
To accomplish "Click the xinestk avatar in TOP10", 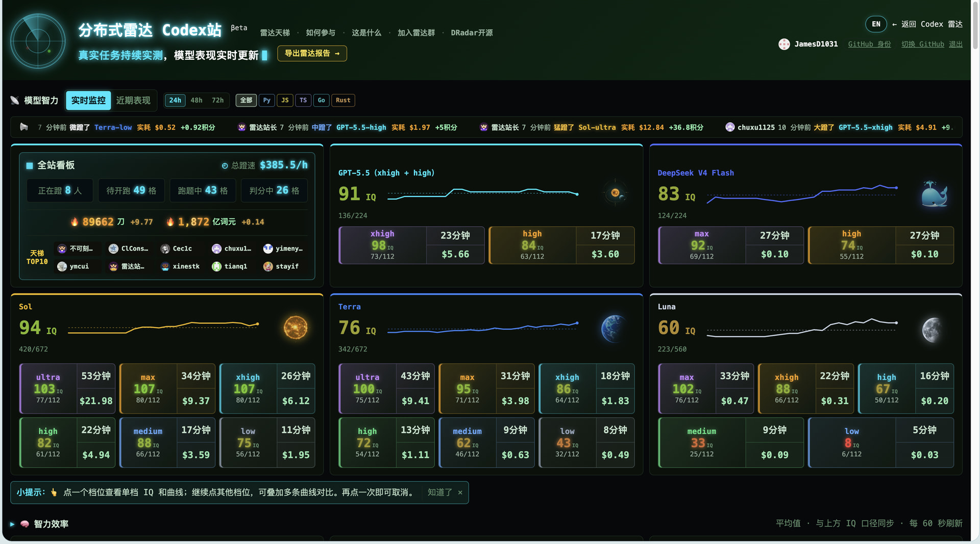I will pyautogui.click(x=165, y=266).
